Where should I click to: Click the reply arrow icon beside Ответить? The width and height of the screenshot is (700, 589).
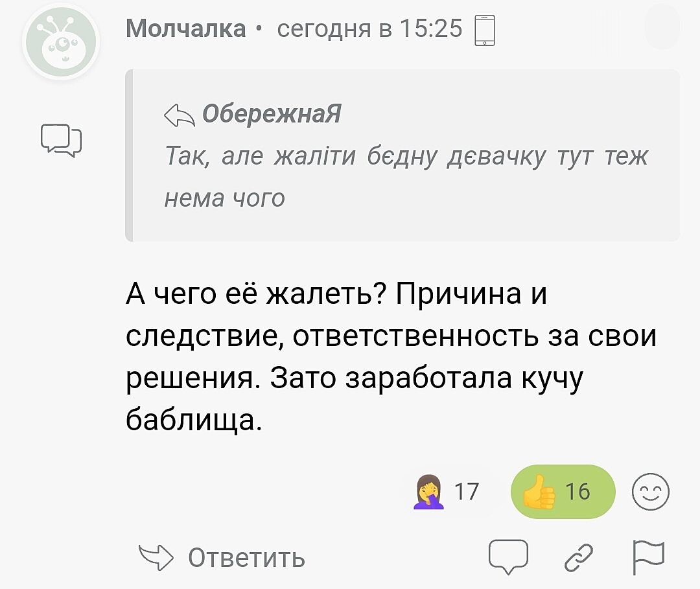(156, 557)
